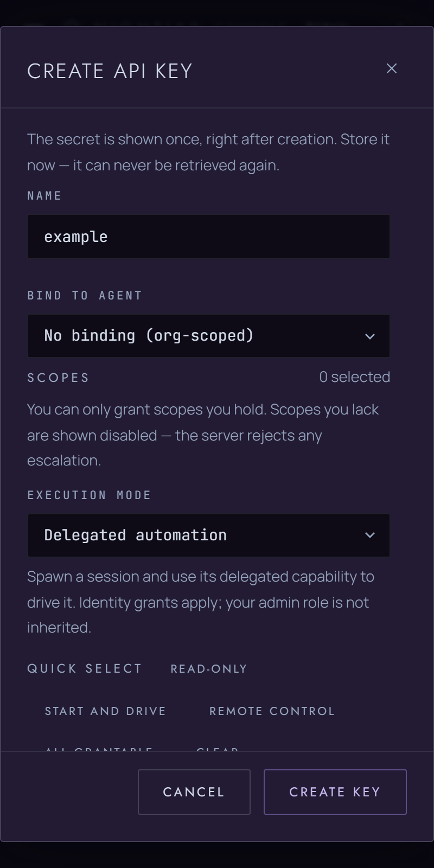Cancel API key creation
434x868 pixels.
coord(194,792)
